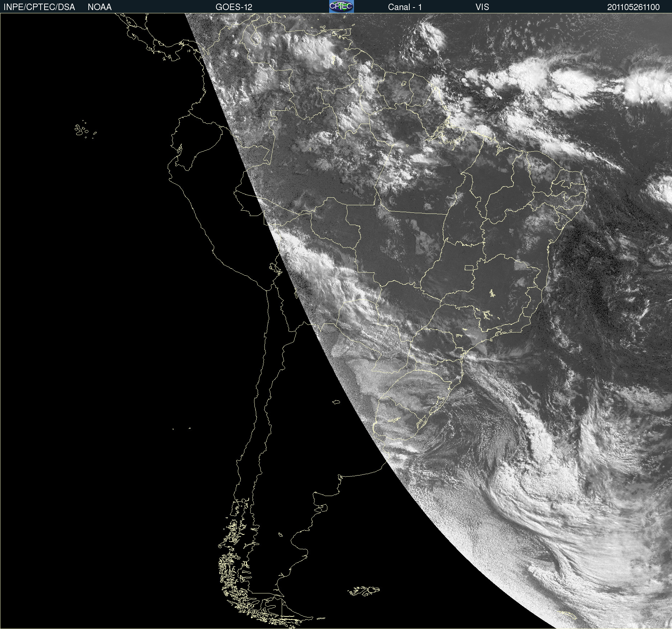672x629 pixels.
Task: Click the GOES-12 satellite label
Action: pos(234,7)
